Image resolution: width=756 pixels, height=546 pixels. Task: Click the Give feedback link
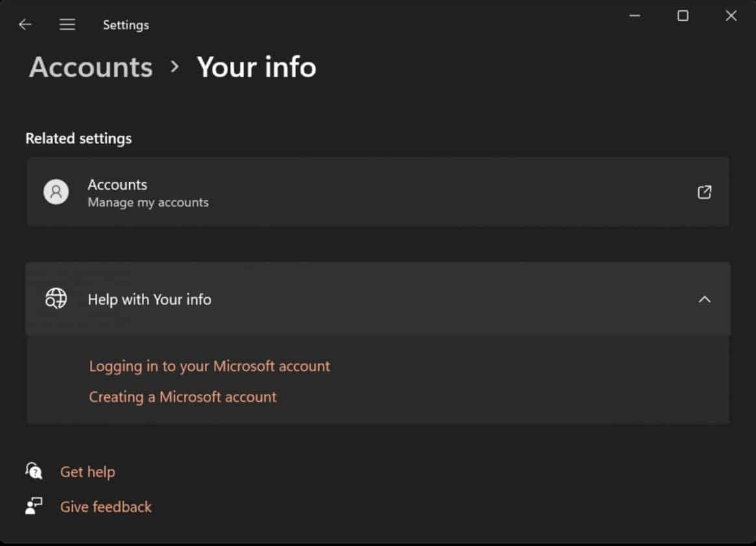click(x=105, y=506)
